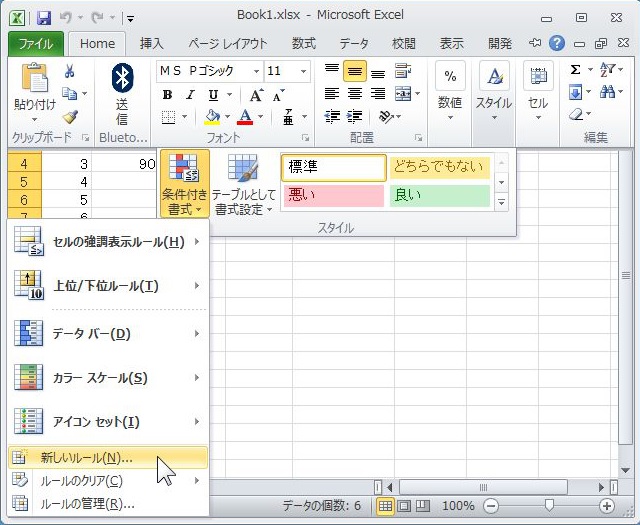Click the Decrease indent icon

[332, 117]
